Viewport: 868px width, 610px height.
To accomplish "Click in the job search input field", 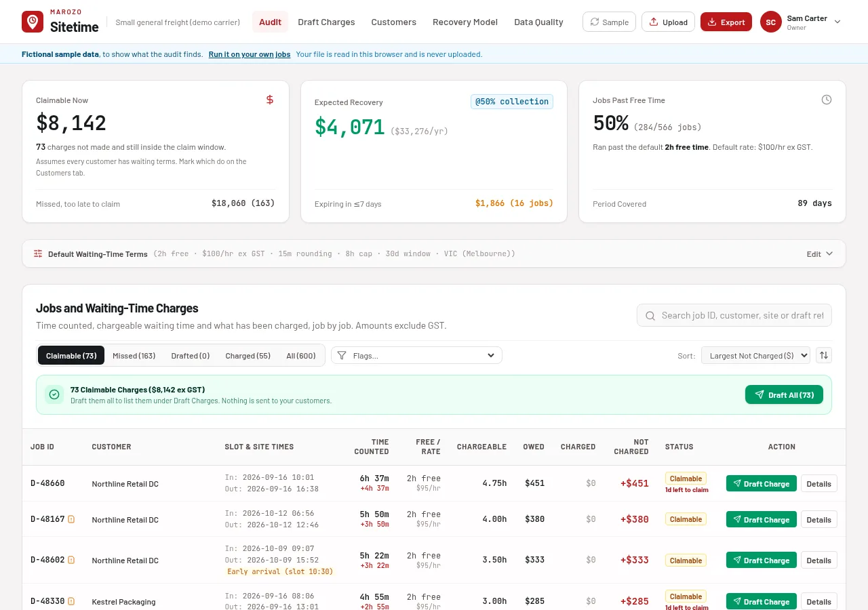I will coord(734,315).
